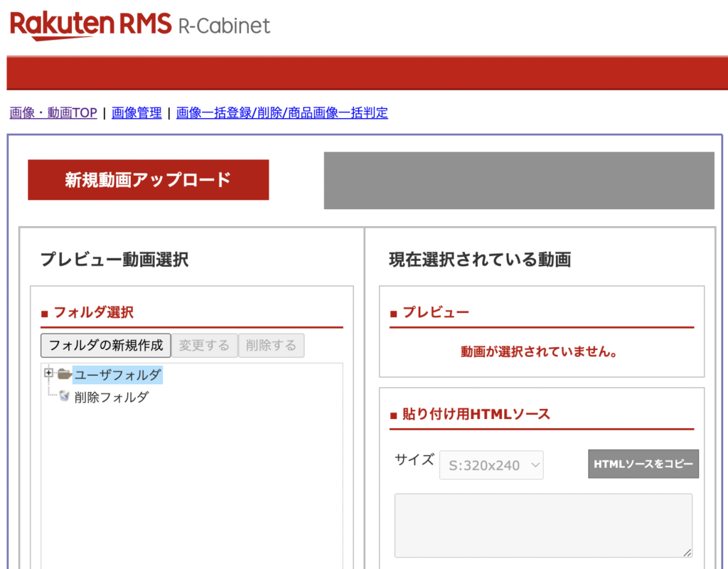Click the 新規動画アップロード button
728x569 pixels.
pyautogui.click(x=148, y=180)
